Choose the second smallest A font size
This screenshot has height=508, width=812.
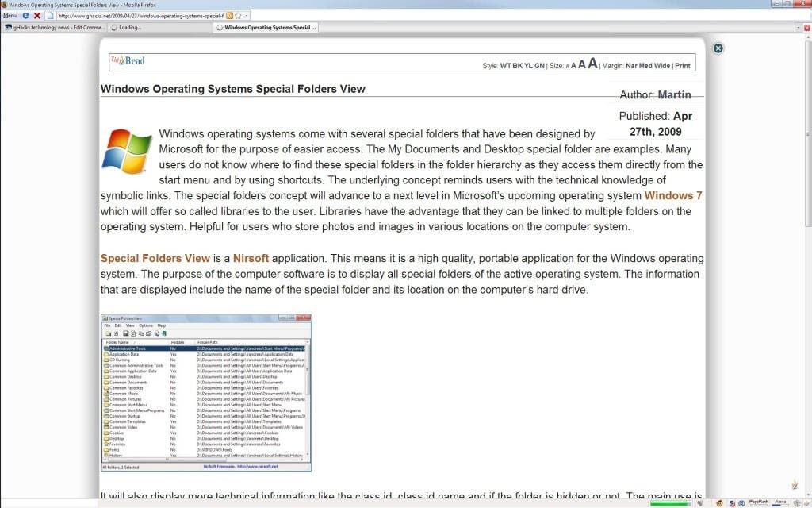pos(573,66)
